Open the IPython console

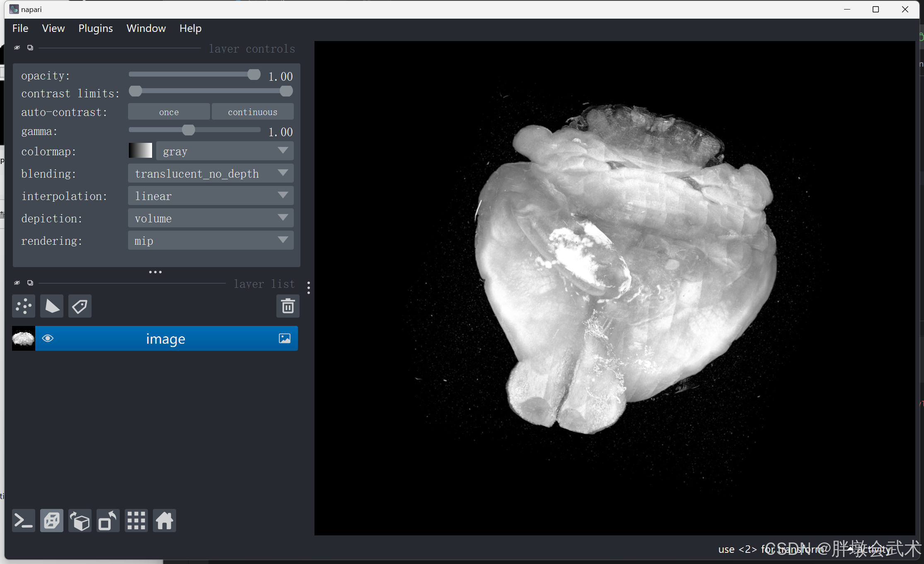(24, 521)
